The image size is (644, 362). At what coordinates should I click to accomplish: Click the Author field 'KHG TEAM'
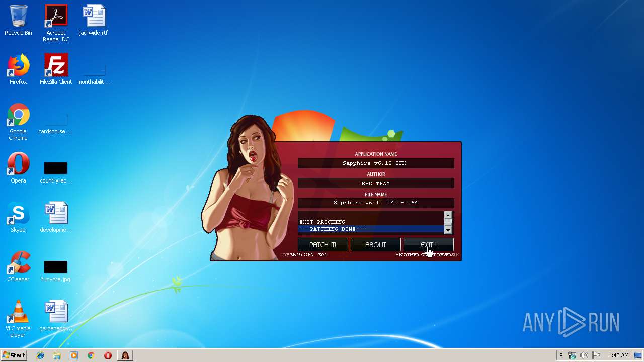tap(376, 184)
